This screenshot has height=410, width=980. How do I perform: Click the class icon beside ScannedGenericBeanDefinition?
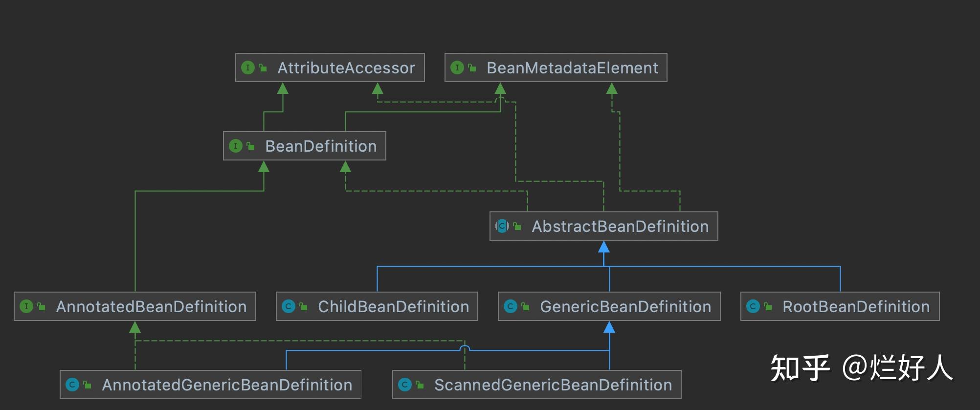[x=405, y=385]
